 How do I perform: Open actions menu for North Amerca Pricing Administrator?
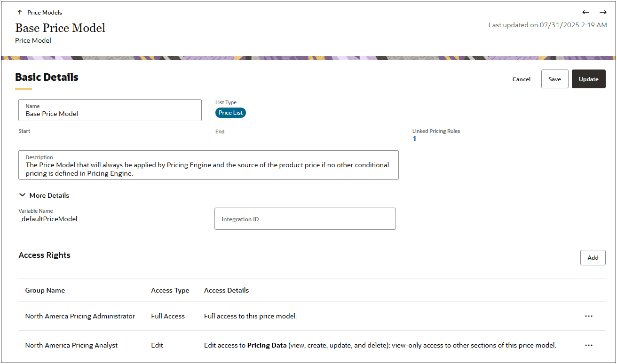pyautogui.click(x=589, y=316)
